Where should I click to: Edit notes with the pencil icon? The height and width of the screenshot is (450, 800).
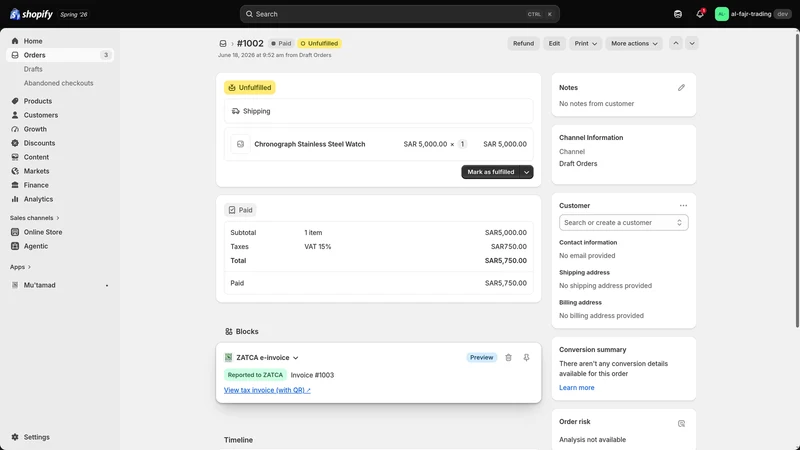coord(681,88)
